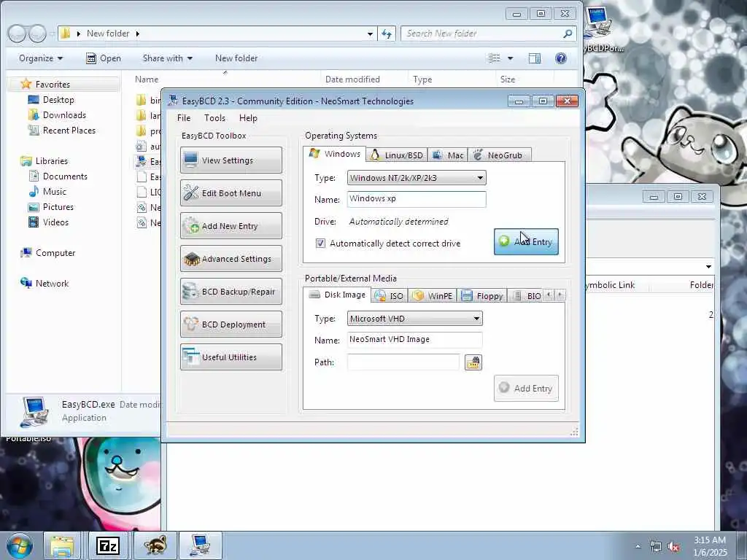Browse for disk image path icon
Image resolution: width=747 pixels, height=560 pixels.
473,362
